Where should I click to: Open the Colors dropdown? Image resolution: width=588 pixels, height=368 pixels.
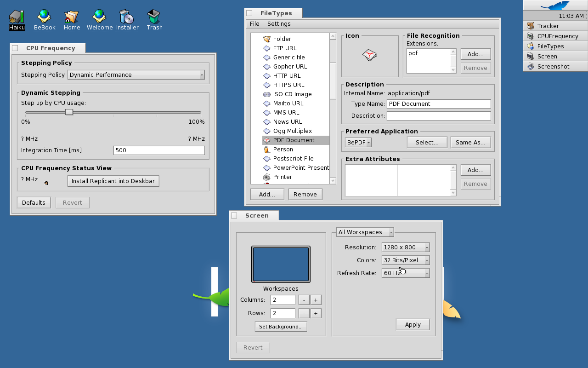pos(406,260)
